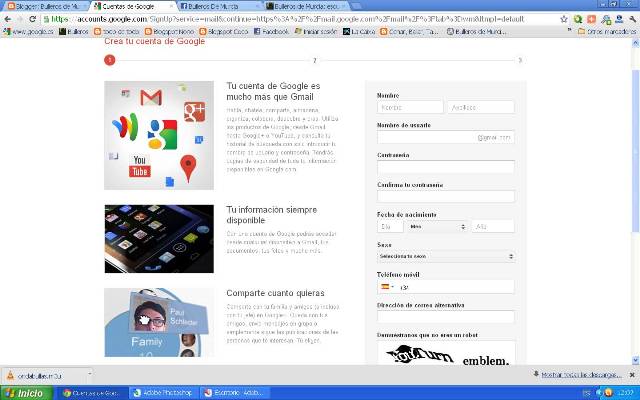Click the address bar URL
Image resolution: width=640 pixels, height=400 pixels.
[288, 19]
